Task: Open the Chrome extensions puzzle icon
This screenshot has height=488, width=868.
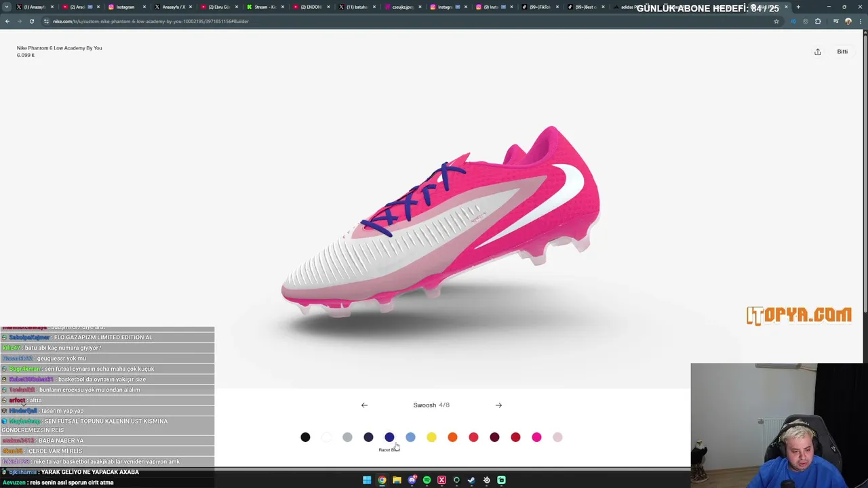Action: click(818, 21)
